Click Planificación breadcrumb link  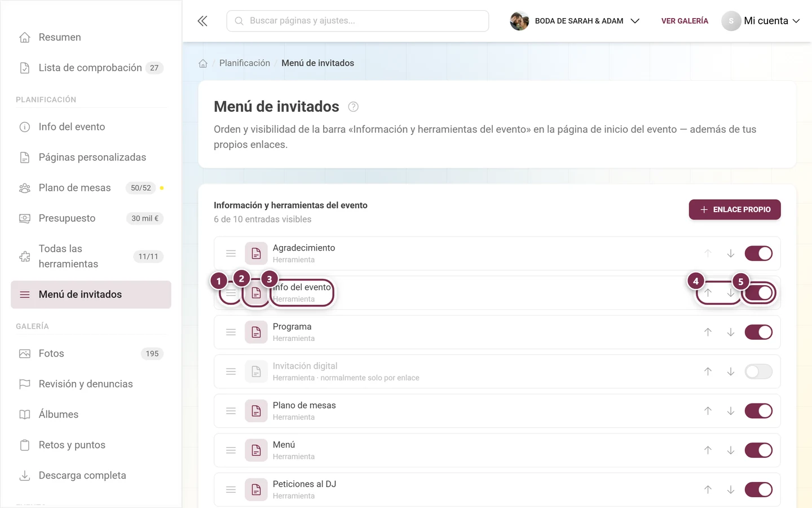coord(245,63)
